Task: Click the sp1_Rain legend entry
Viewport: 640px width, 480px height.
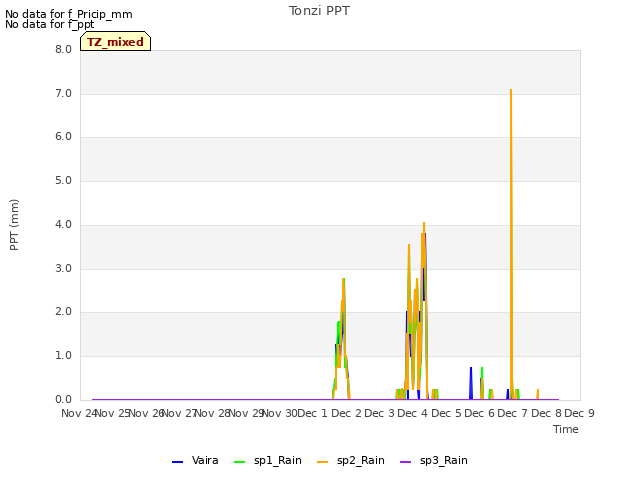Action: tap(268, 460)
